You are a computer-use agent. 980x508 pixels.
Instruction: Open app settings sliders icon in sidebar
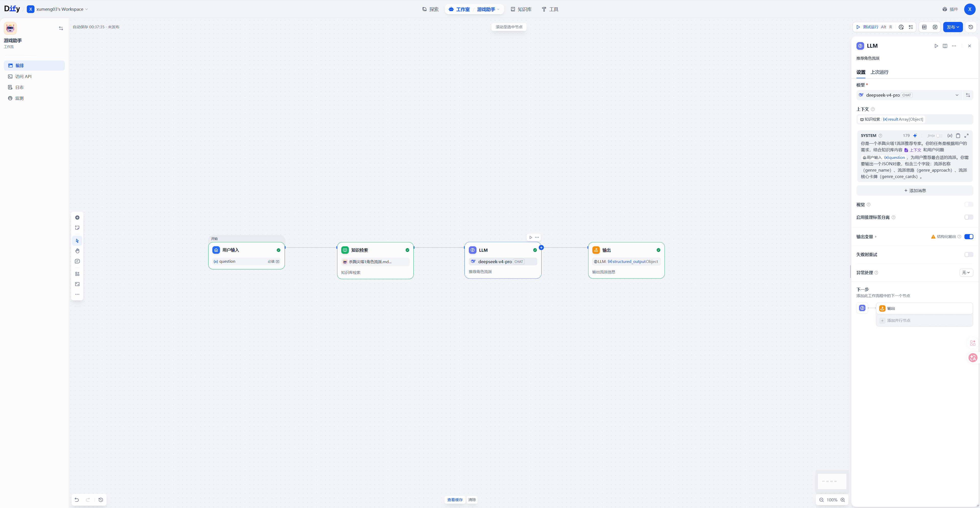[x=61, y=28]
